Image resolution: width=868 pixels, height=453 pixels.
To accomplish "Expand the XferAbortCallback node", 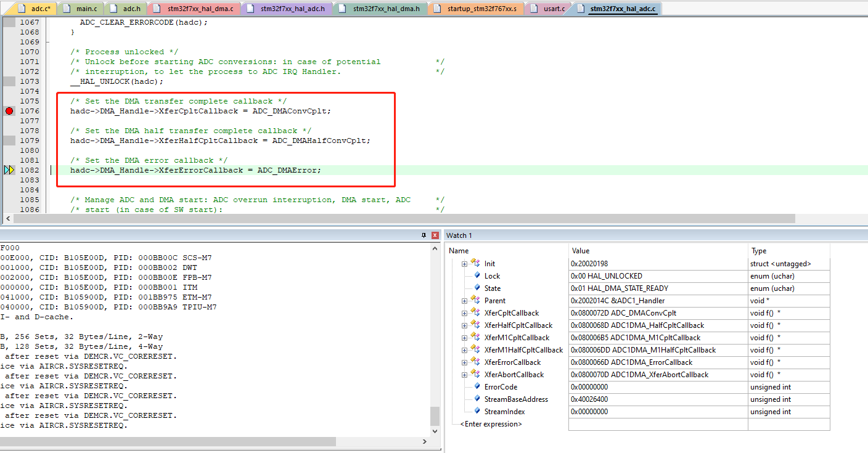I will coord(464,374).
